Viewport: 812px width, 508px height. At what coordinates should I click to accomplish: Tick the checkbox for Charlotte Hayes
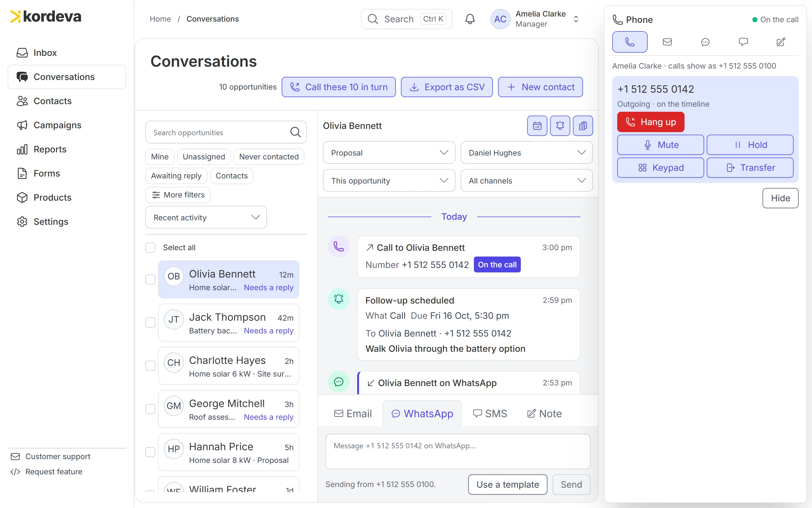pos(150,365)
